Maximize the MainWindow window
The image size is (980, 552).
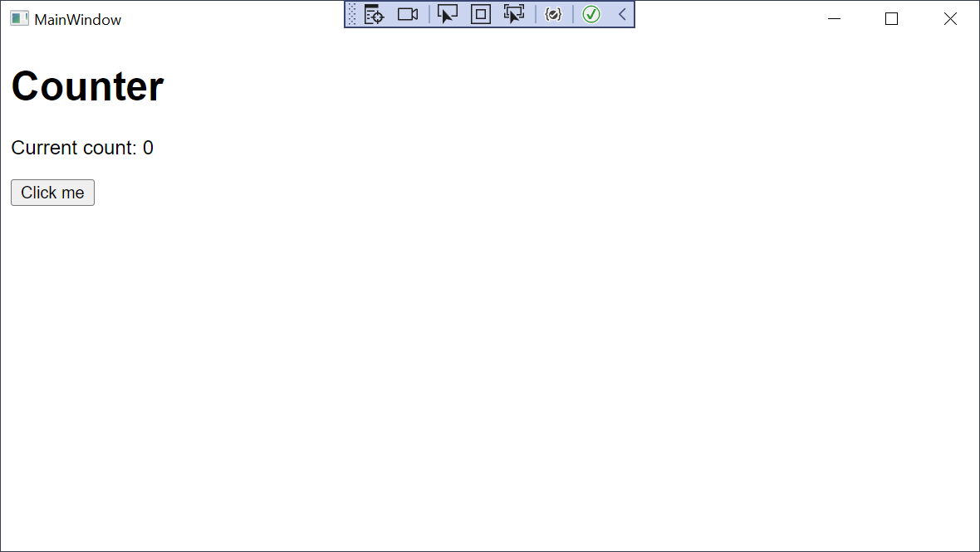click(x=891, y=18)
